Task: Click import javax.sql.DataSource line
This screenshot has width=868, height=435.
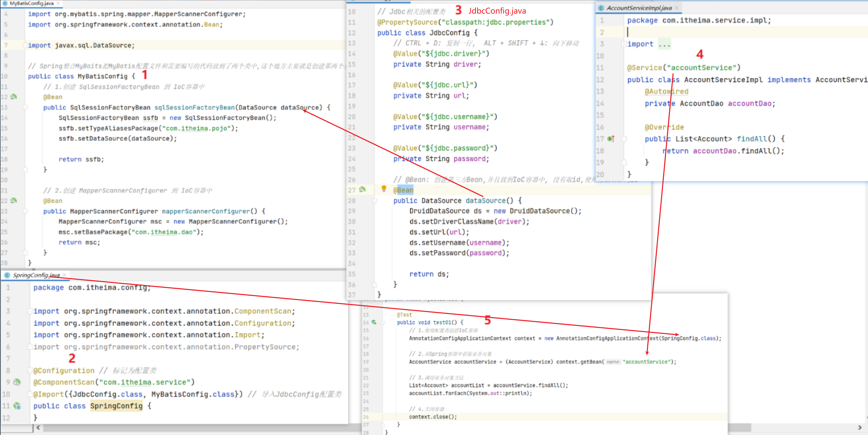Action: click(81, 45)
